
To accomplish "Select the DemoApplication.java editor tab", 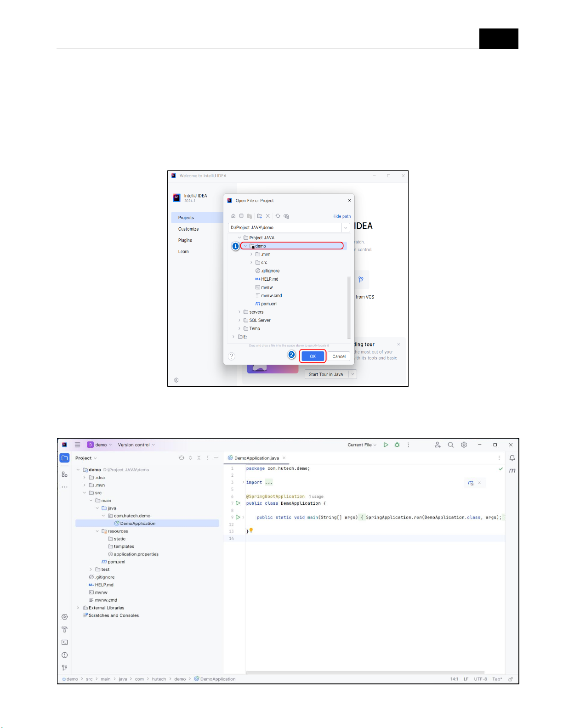I will point(256,458).
